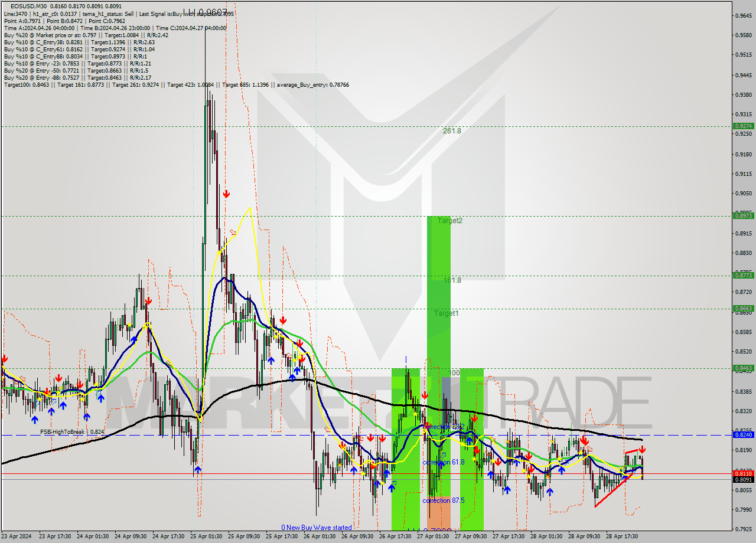Image resolution: width=756 pixels, height=543 pixels.
Task: Select the 'Target100: 0.8463' summary line
Action: 176,85
